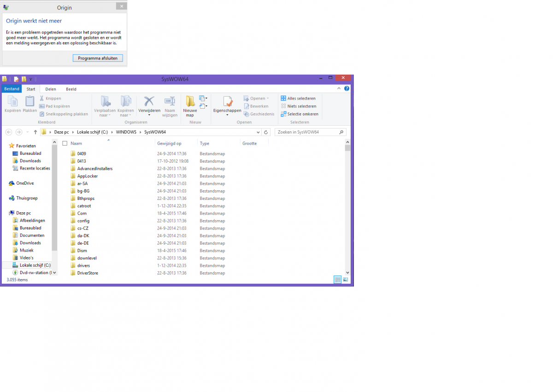
Task: Click the Properties icon in quick access toolbar
Action: pos(16,79)
